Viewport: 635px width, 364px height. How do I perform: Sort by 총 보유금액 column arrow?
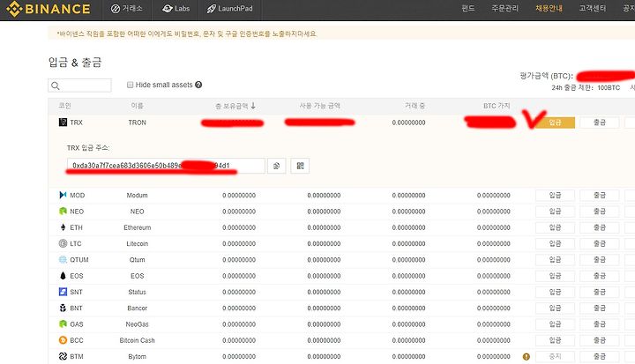coord(253,106)
